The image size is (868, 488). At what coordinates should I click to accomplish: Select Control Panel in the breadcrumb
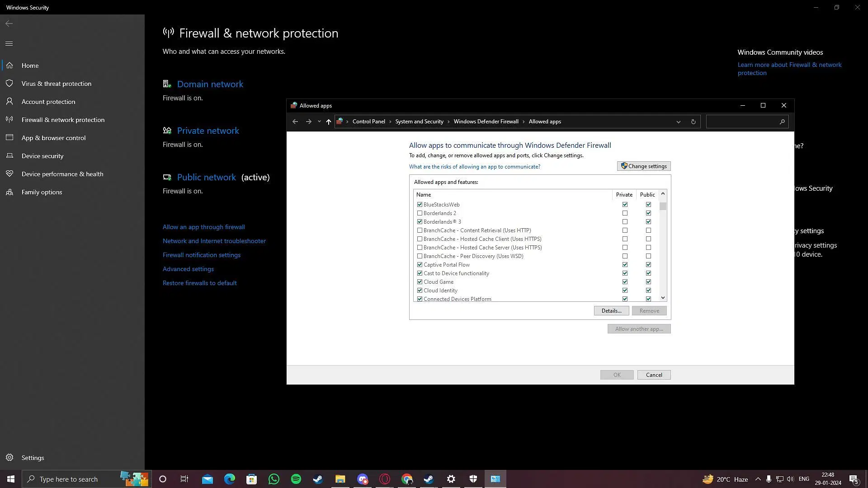click(x=369, y=122)
